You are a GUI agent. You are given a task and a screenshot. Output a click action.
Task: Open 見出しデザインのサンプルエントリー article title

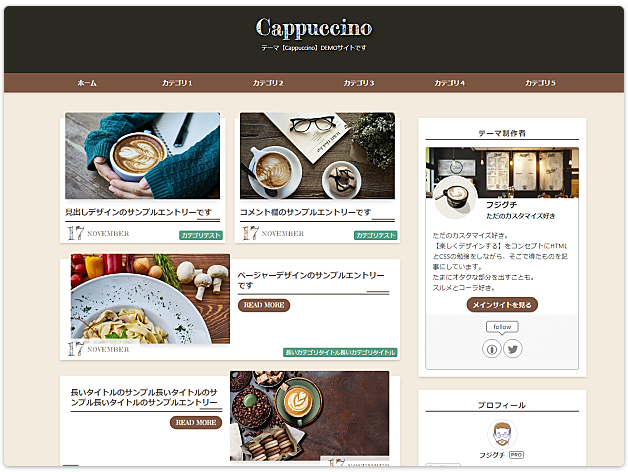[138, 212]
